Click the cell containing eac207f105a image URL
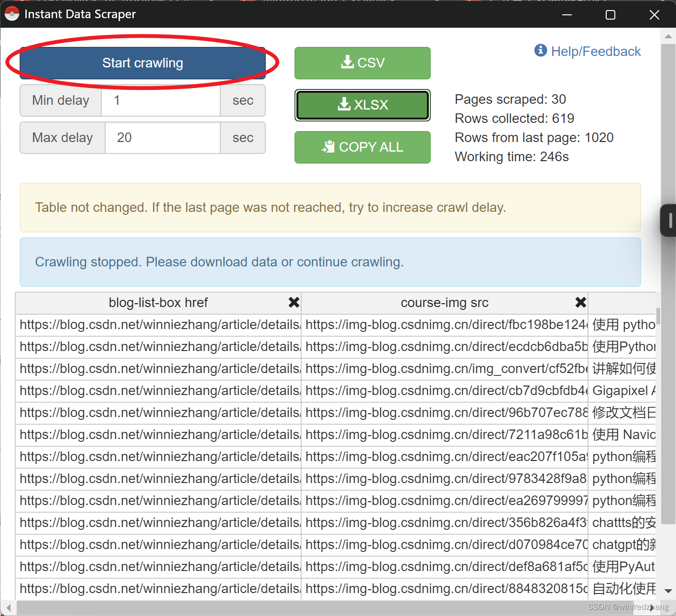This screenshot has width=676, height=616. click(445, 457)
